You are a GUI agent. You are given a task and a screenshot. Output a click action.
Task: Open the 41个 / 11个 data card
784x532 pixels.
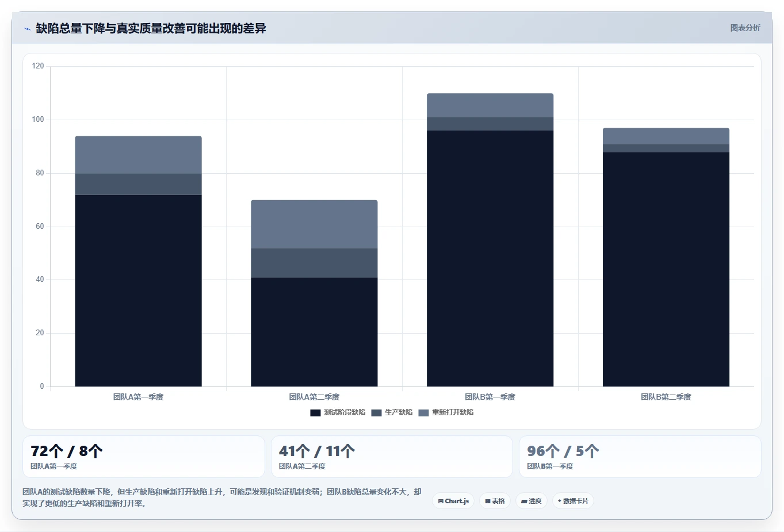[x=392, y=457]
